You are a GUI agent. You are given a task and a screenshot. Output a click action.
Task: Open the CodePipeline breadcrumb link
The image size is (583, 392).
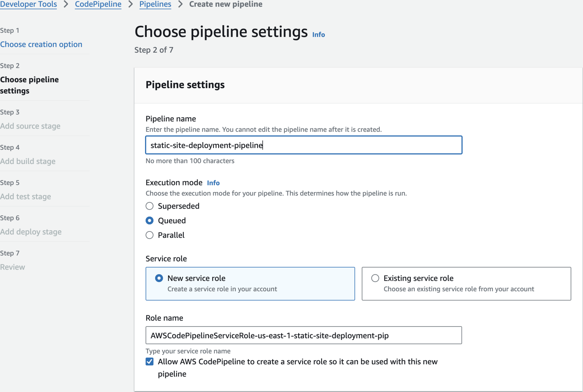98,4
